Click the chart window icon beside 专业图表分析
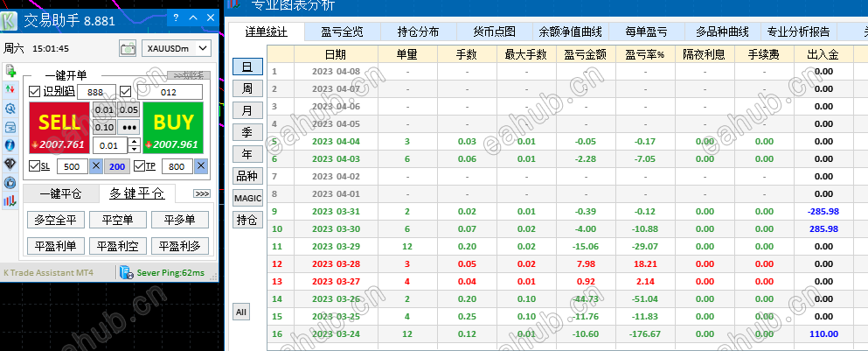This screenshot has width=868, height=351. [233, 4]
